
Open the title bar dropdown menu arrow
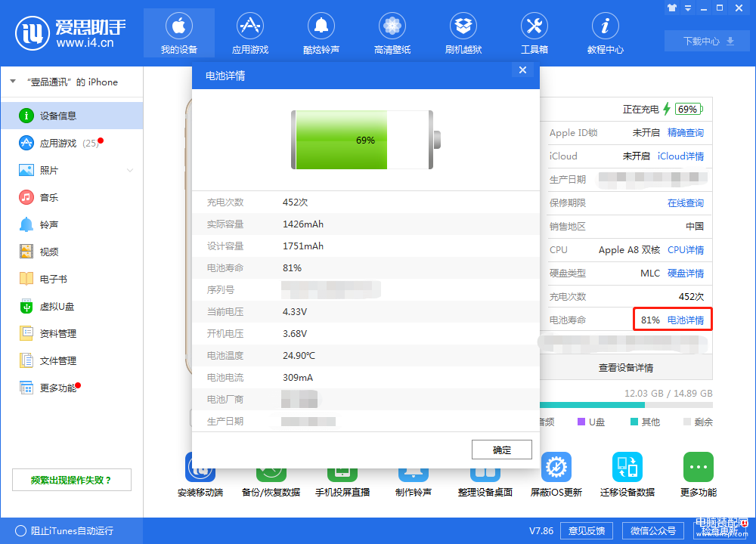click(x=688, y=8)
